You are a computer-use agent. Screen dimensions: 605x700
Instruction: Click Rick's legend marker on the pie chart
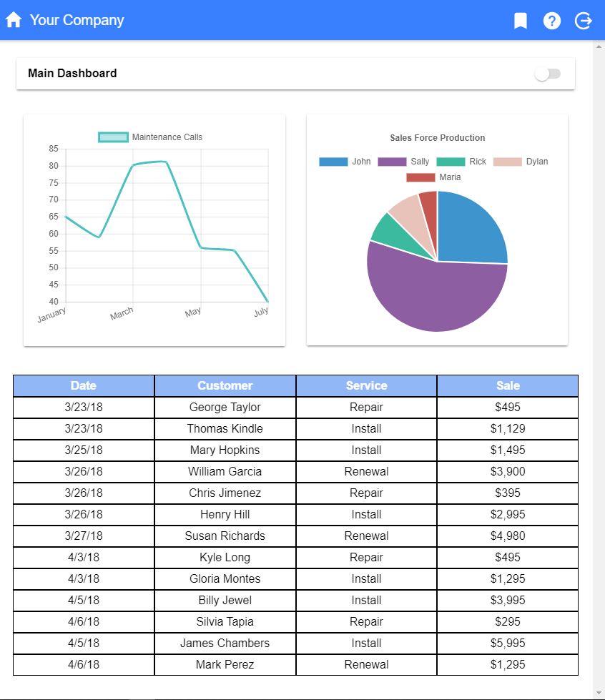pyautogui.click(x=453, y=161)
